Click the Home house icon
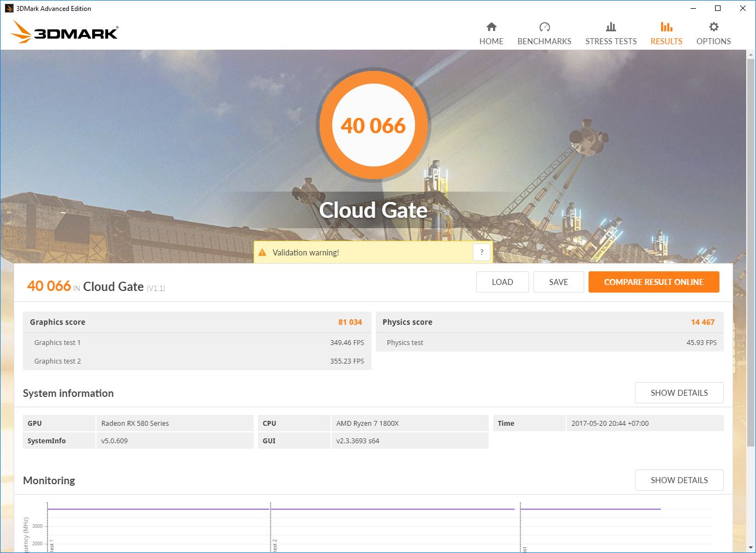 coord(491,27)
